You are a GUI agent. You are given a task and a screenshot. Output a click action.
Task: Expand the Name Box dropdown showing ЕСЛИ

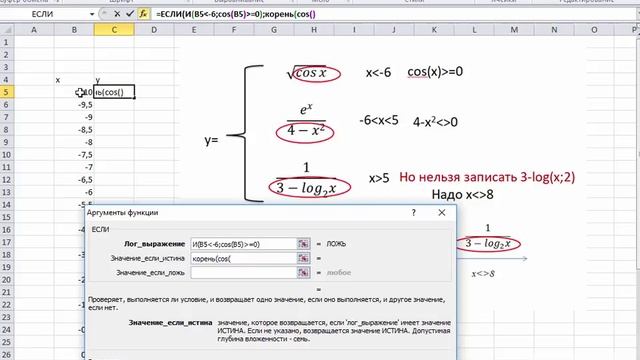(x=91, y=14)
